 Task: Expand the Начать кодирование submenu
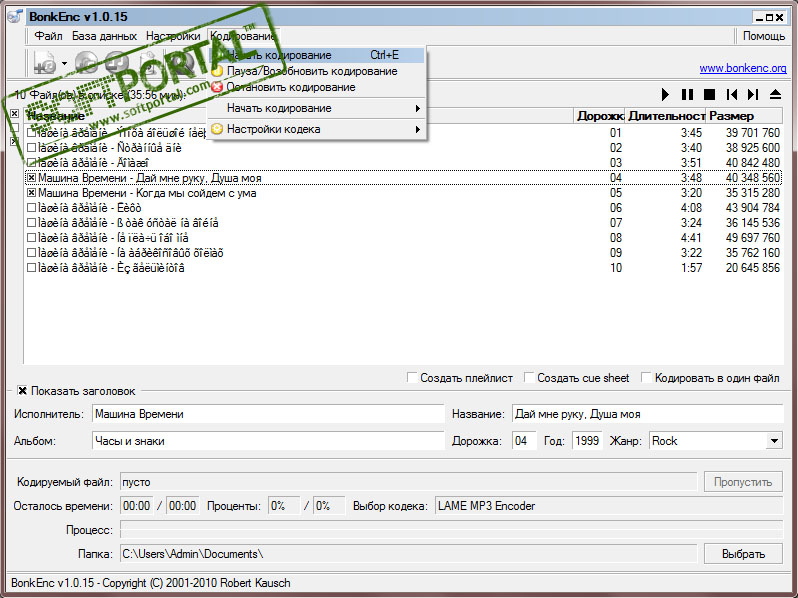(x=317, y=108)
